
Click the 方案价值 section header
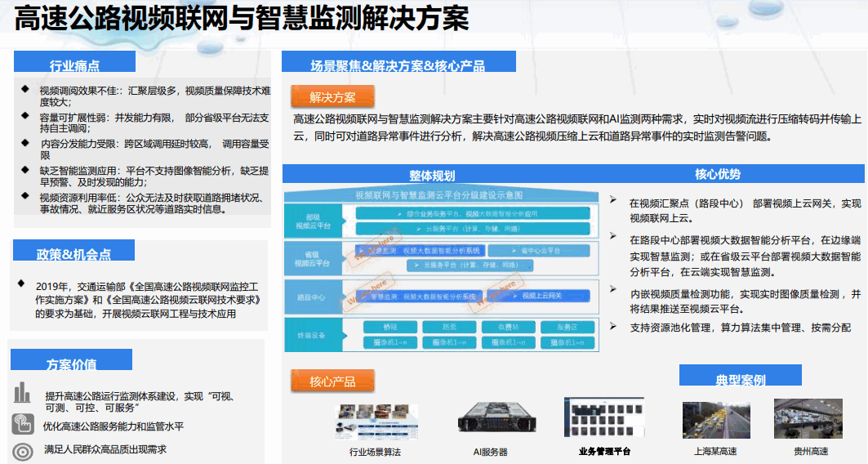[x=72, y=363]
